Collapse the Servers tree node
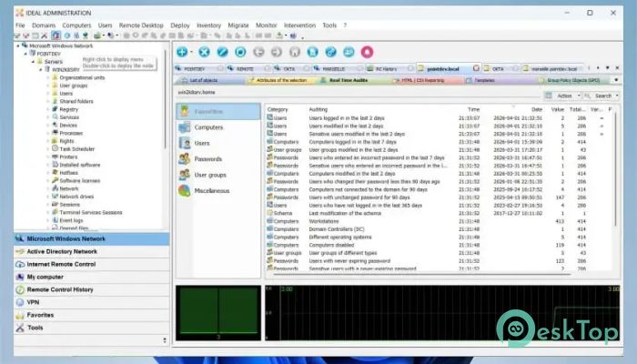Screen dimensions: 637x364 tap(34, 62)
